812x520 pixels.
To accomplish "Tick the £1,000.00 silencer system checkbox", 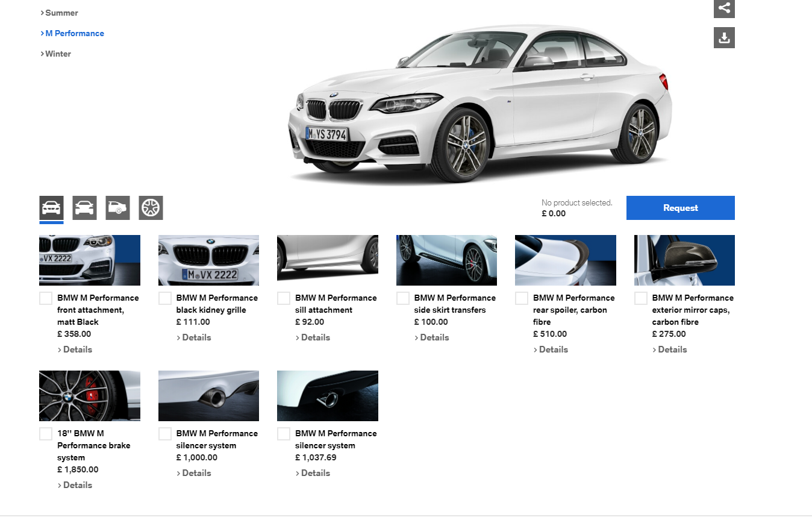I will point(165,434).
